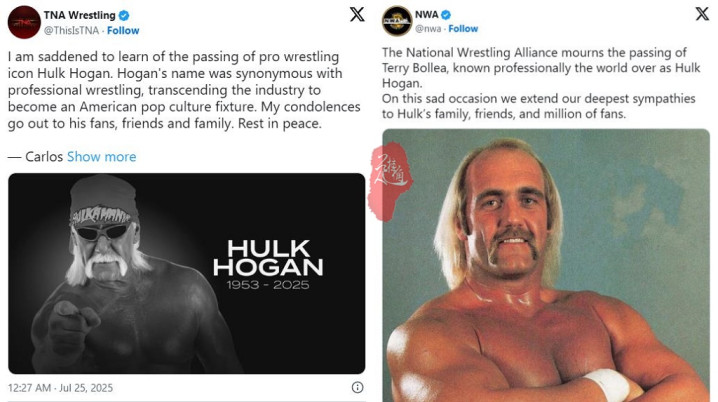This screenshot has height=402, width=718.
Task: Click the NWA profile avatar
Action: (397, 21)
